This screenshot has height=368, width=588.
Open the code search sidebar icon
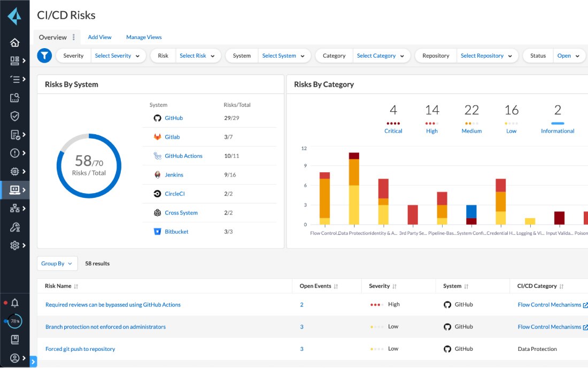pyautogui.click(x=14, y=97)
